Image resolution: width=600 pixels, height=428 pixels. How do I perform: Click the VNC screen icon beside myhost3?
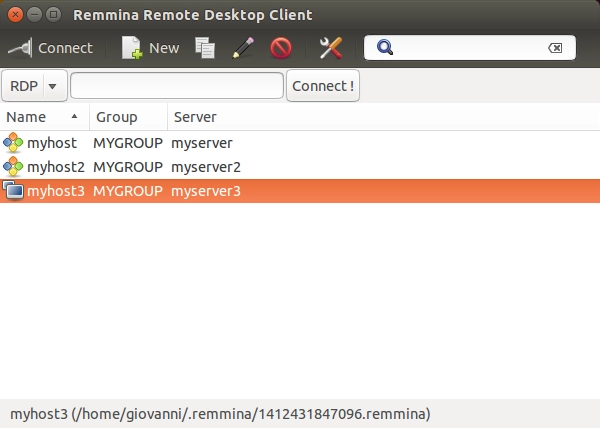13,190
